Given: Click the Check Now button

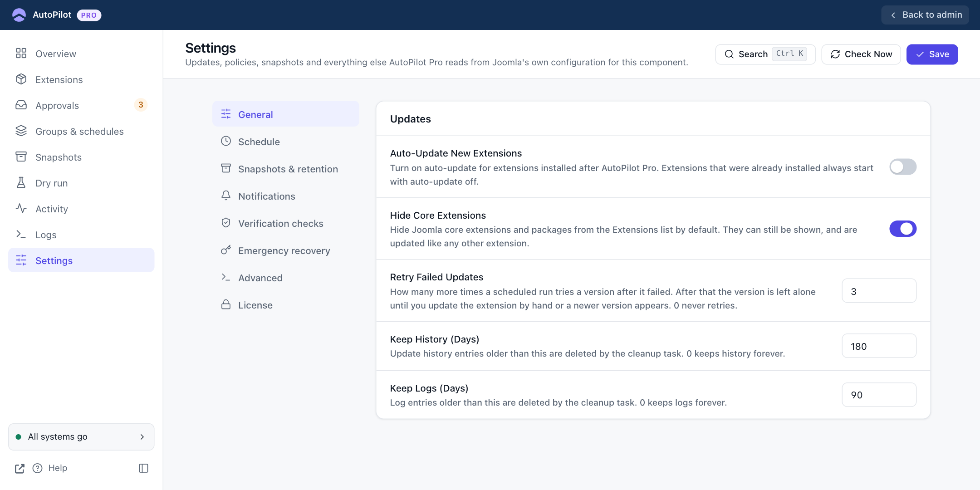Looking at the screenshot, I should click(861, 54).
